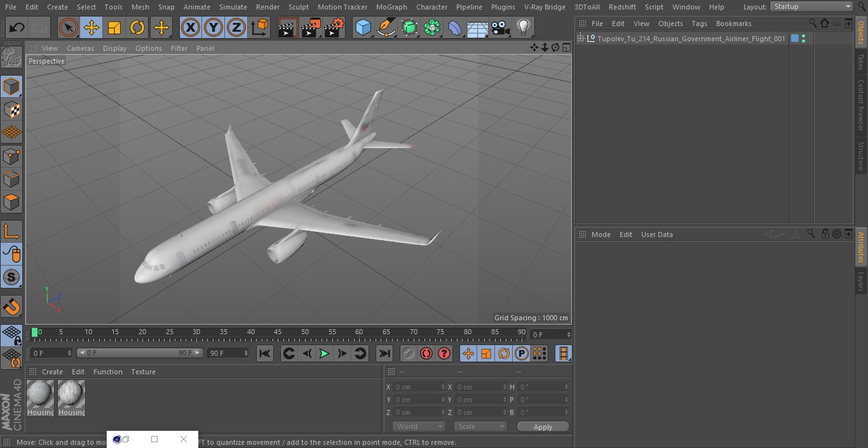This screenshot has height=448, width=868.
Task: Open Attributes manager User Data menu
Action: tap(656, 234)
